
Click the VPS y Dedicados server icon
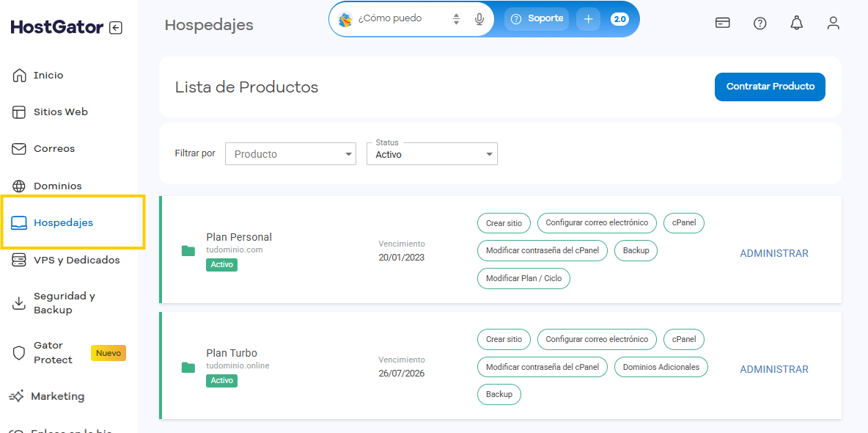point(19,260)
